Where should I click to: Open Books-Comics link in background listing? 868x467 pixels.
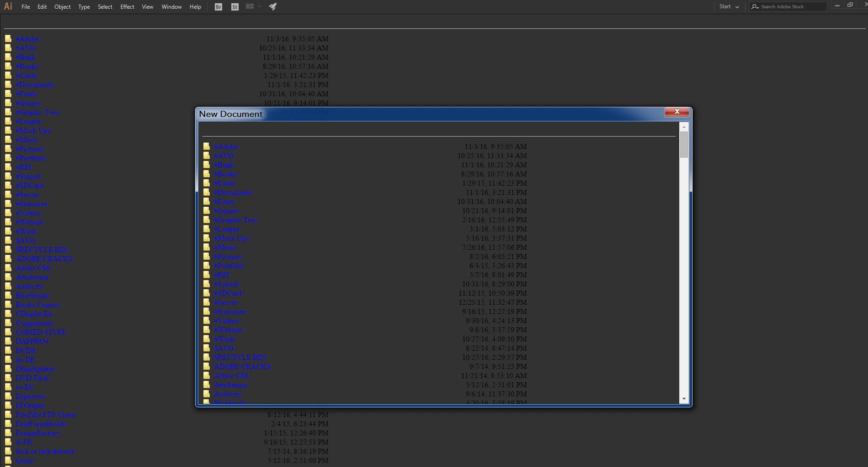(x=38, y=305)
